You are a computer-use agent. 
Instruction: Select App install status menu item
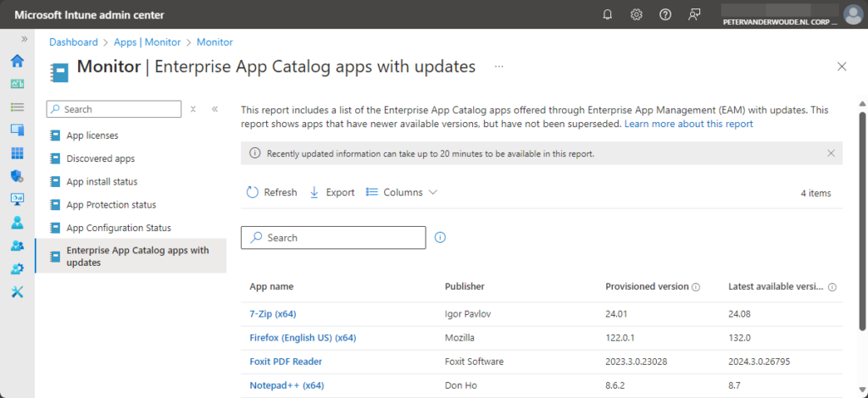coord(102,181)
